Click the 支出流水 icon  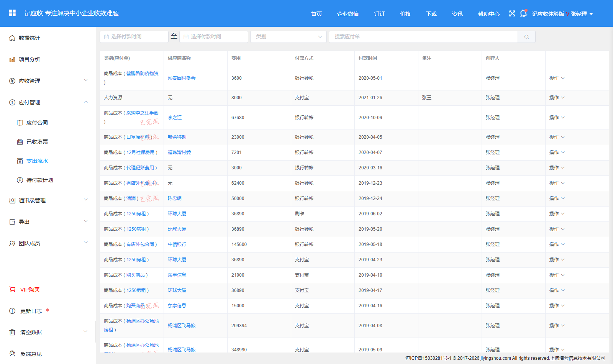pos(20,161)
